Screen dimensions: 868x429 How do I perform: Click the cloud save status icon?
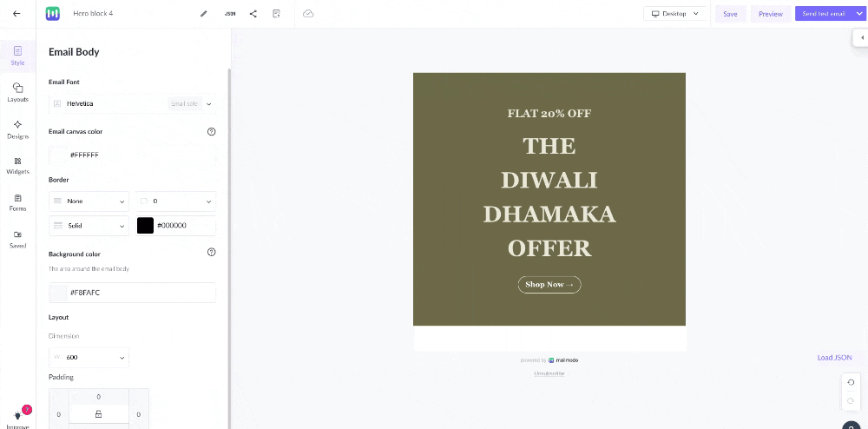[308, 14]
